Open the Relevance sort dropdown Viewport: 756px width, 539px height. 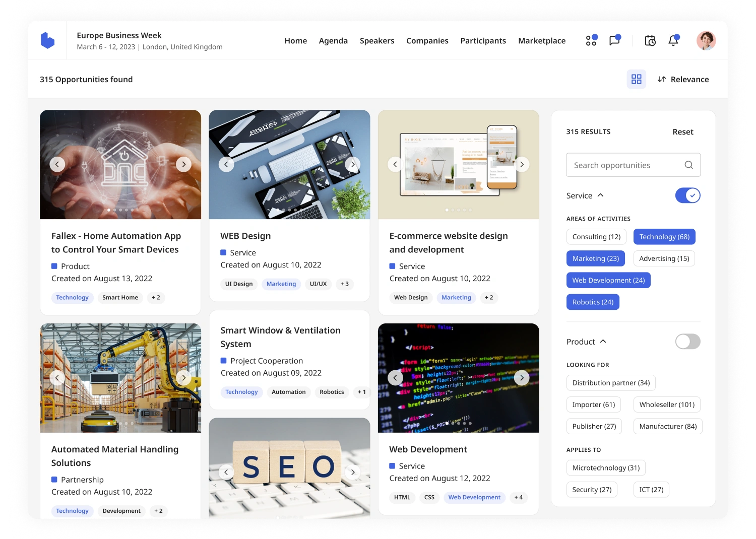tap(683, 80)
